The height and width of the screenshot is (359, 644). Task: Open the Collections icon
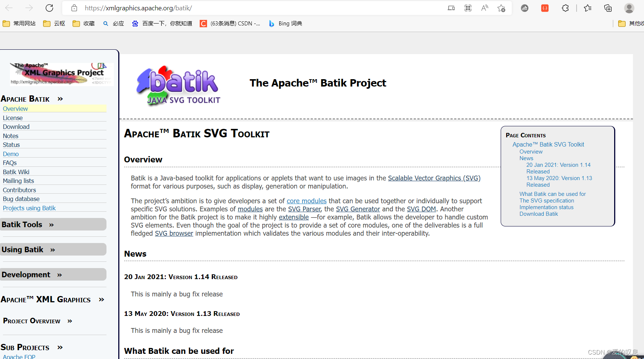(x=608, y=8)
